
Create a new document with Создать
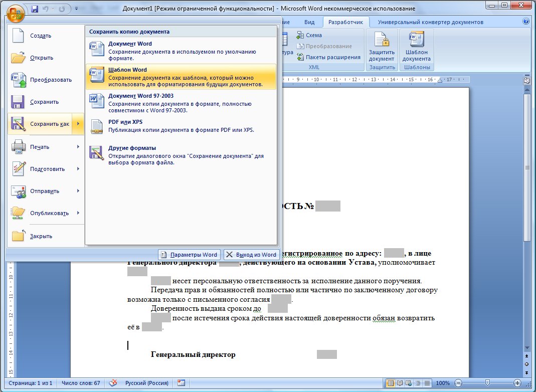point(46,36)
